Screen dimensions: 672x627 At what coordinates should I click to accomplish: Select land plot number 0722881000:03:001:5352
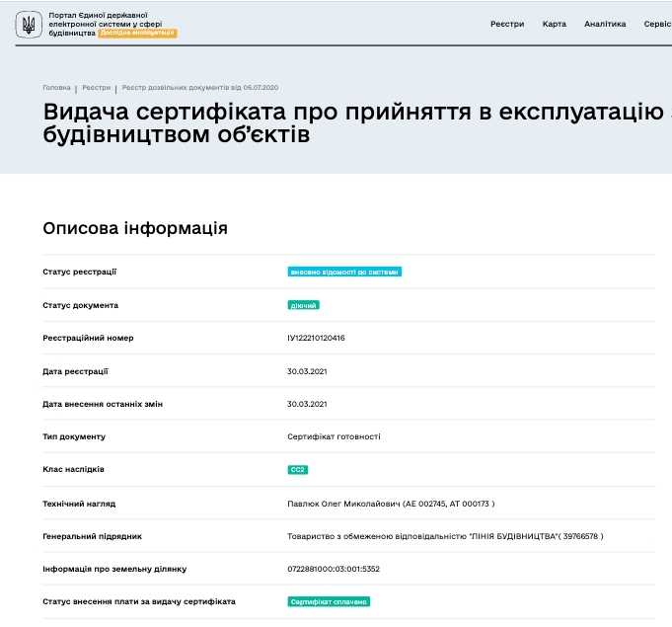point(334,569)
